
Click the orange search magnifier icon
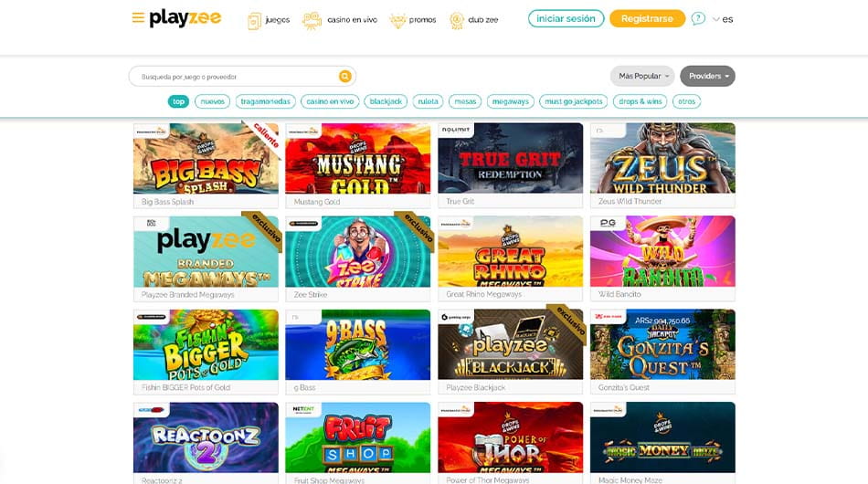pyautogui.click(x=344, y=77)
